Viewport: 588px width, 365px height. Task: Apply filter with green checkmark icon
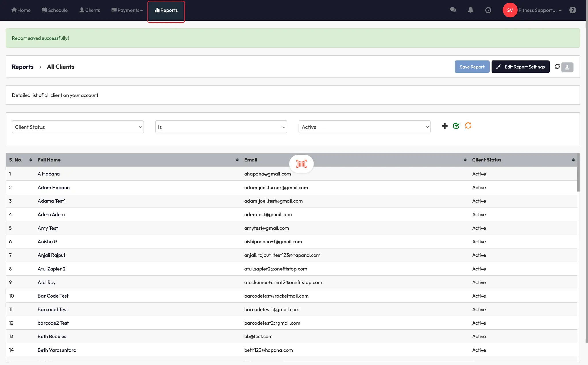(456, 126)
